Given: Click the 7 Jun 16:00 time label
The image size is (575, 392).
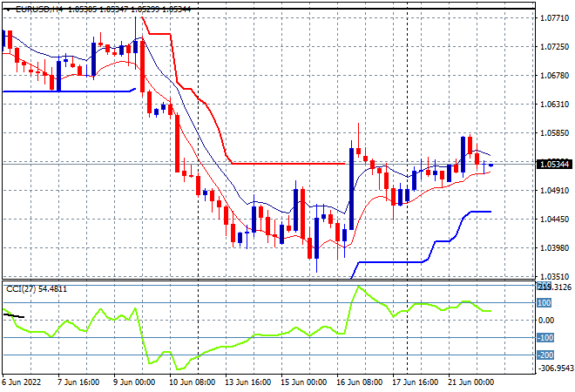Looking at the screenshot, I should [x=78, y=382].
